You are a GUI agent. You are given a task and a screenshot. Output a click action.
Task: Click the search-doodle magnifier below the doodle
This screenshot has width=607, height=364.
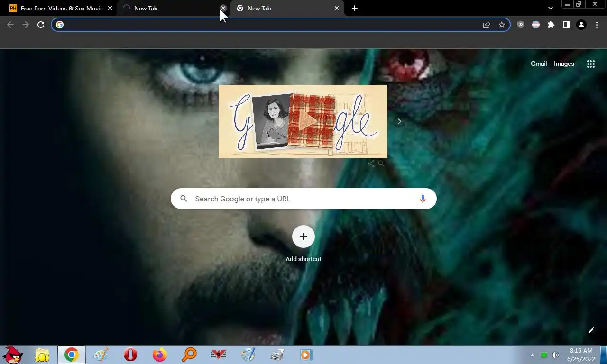(x=381, y=164)
